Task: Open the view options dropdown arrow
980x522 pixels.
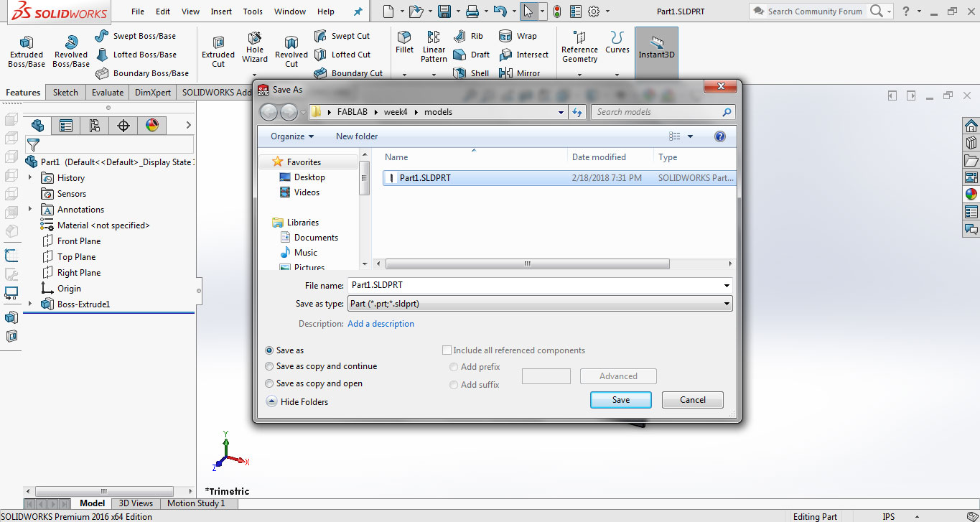Action: click(691, 136)
